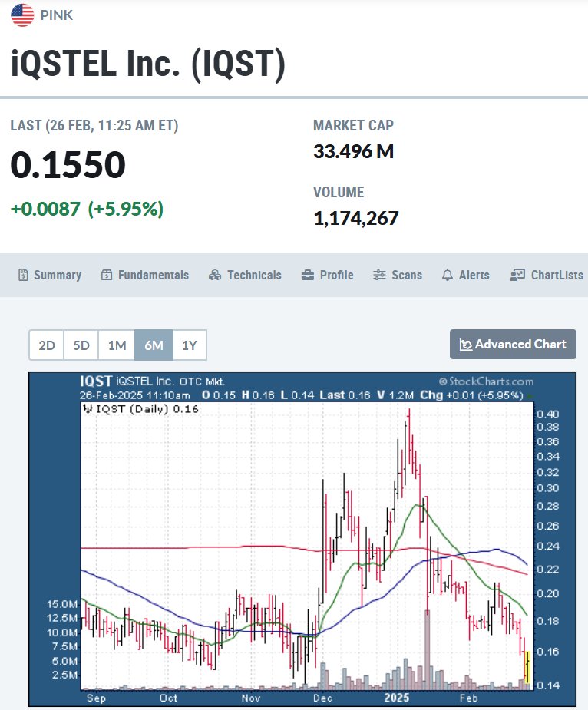Click the Technicals binoculars icon

pos(215,275)
